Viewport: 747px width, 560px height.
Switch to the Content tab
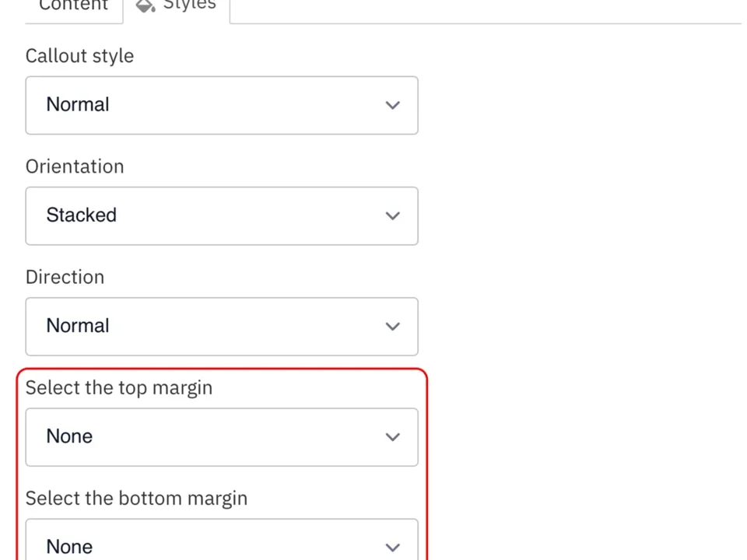(73, 6)
